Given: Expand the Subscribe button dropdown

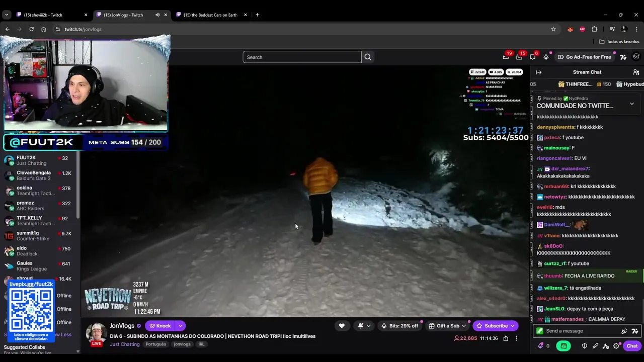Looking at the screenshot, I should (513, 326).
